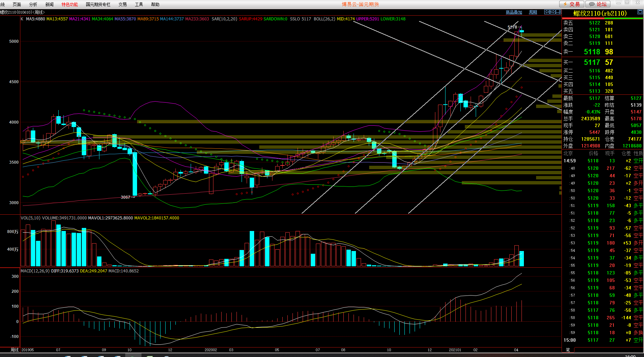644x357 pixels.
Task: Click the 商品叠加 link
Action: point(514,12)
